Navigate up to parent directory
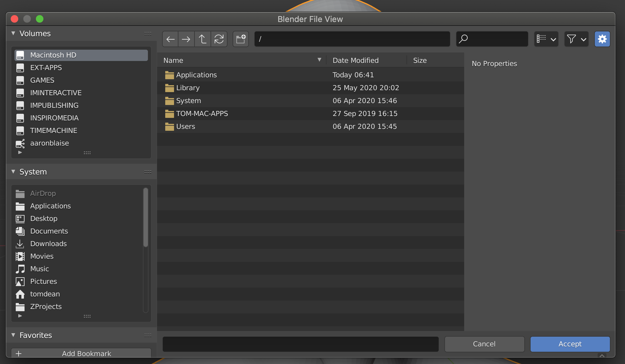Viewport: 625px width, 364px height. click(203, 39)
